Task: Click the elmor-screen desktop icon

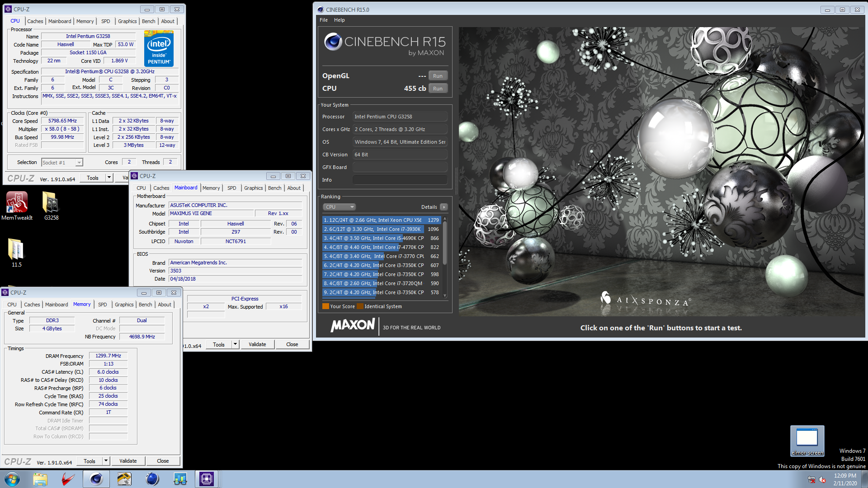Action: click(x=807, y=441)
